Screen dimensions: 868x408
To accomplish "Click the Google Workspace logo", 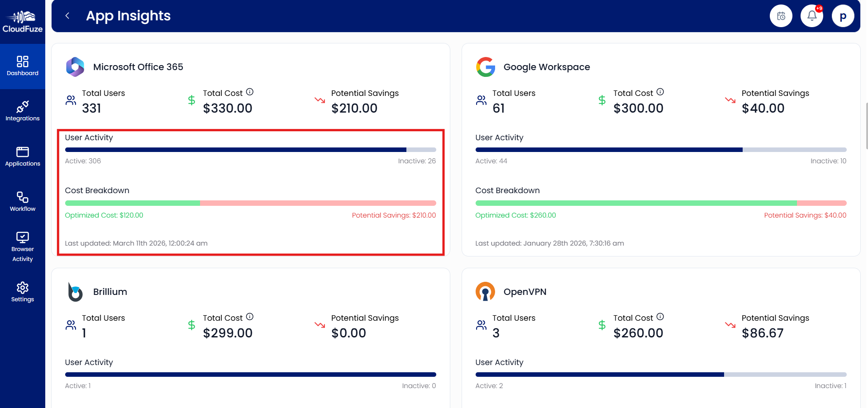I will 485,66.
